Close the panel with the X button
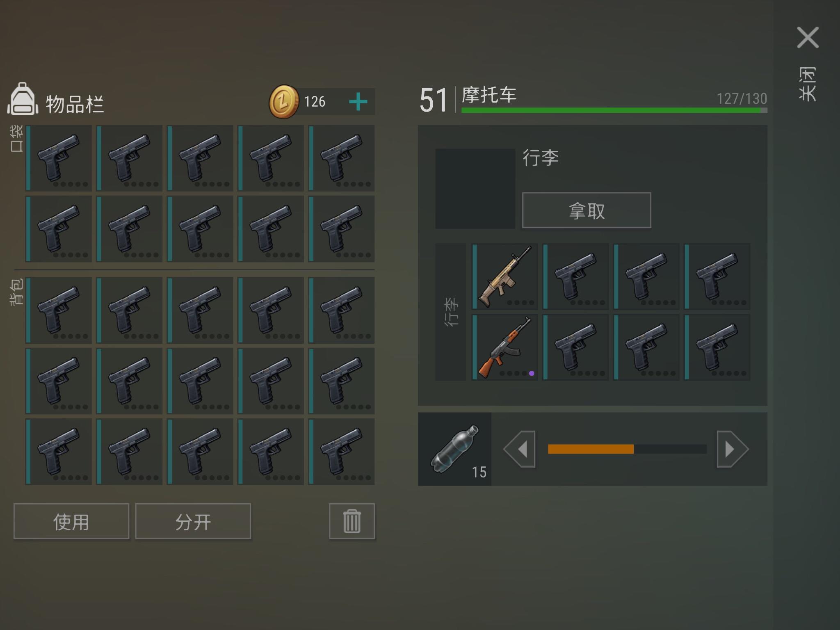Screen dimensions: 840x630 pyautogui.click(x=808, y=38)
